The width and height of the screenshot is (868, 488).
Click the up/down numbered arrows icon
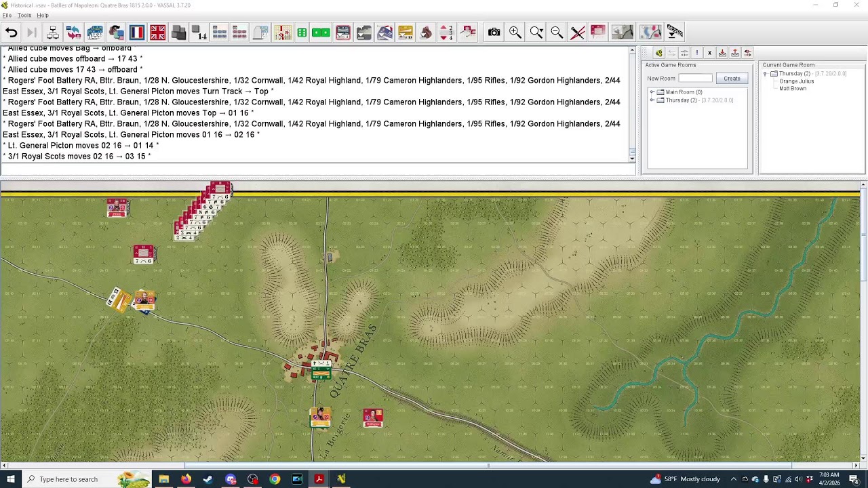(447, 32)
